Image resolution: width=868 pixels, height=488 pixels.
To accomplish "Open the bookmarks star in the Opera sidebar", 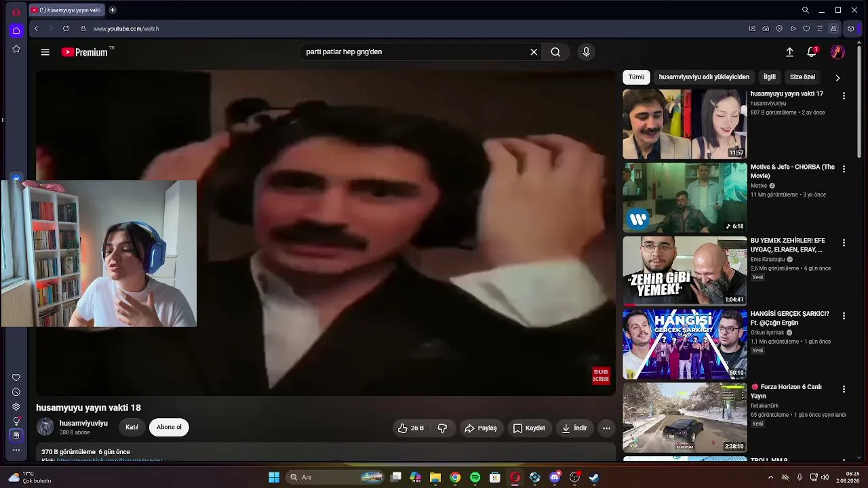I will coord(16,49).
